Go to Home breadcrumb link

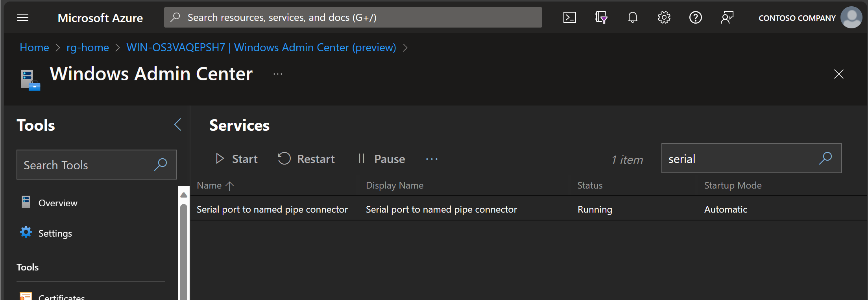34,48
